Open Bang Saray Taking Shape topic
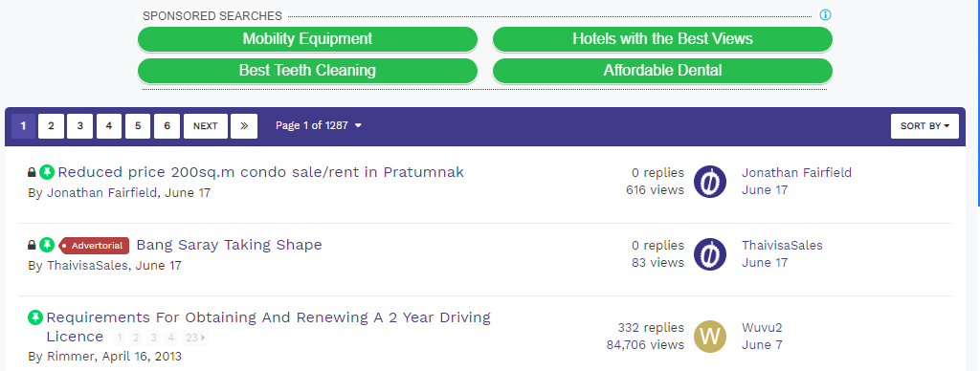The width and height of the screenshot is (980, 371). tap(229, 245)
